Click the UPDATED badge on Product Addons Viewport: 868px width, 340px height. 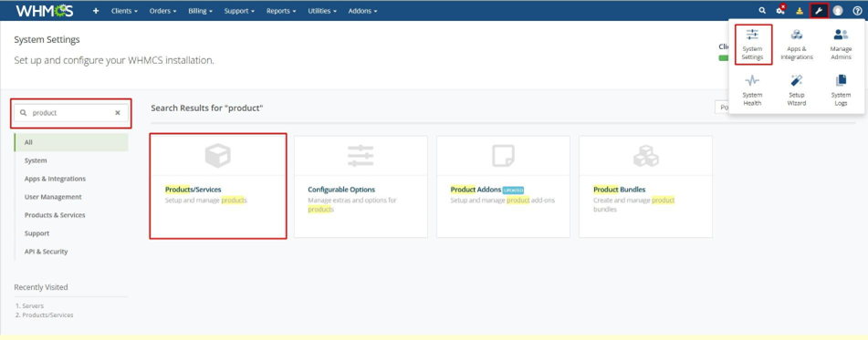pos(513,190)
